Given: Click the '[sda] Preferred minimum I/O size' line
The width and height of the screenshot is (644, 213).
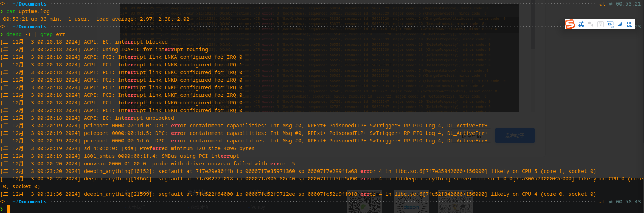Looking at the screenshot, I should pos(128,148).
